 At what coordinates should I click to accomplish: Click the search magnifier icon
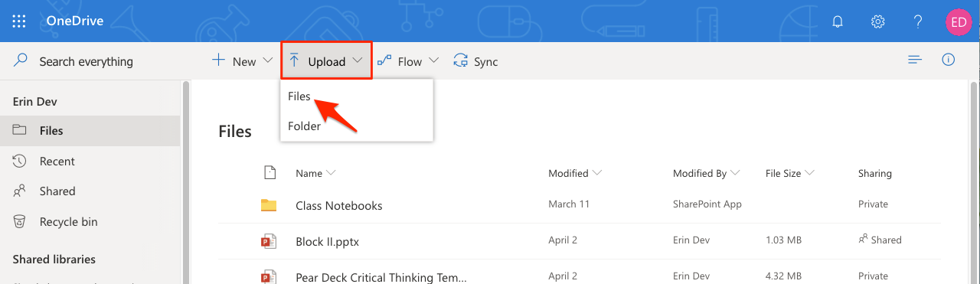(21, 60)
